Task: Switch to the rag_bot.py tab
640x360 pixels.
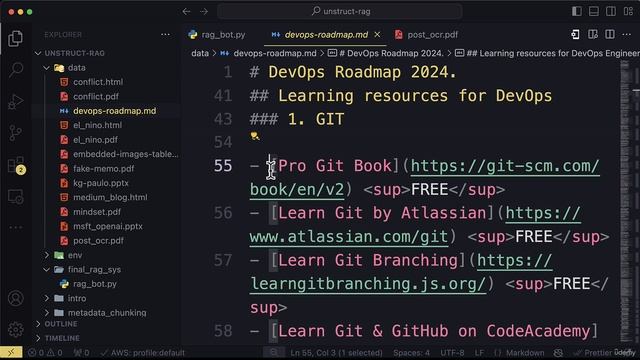Action: tap(217, 35)
